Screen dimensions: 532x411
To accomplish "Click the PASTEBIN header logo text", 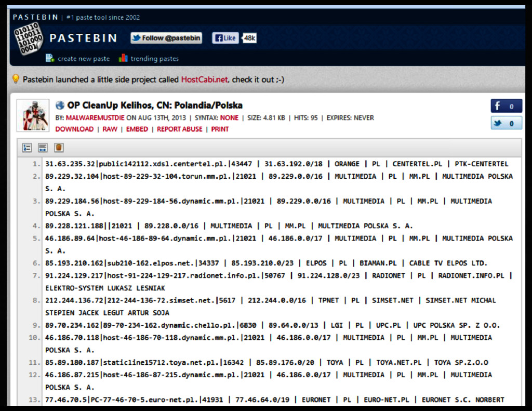I will pyautogui.click(x=84, y=38).
